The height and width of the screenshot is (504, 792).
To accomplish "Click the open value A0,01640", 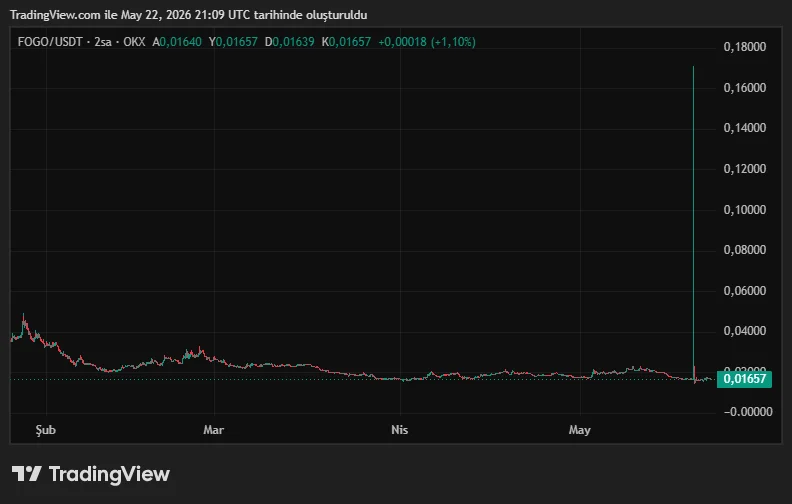I will click(177, 42).
